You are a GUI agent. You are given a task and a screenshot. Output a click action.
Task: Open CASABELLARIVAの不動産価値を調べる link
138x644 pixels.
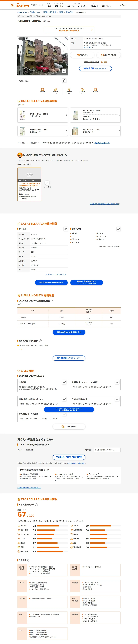point(29,488)
